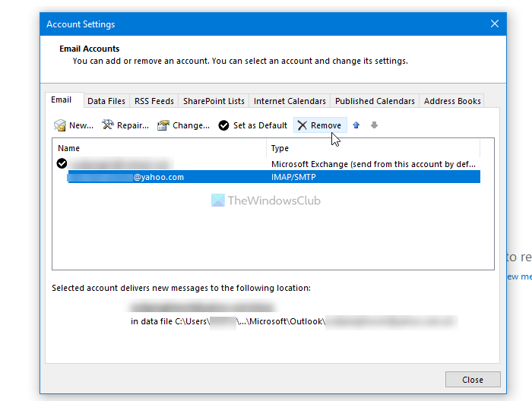532x401 pixels.
Task: Open the RSS Feeds tab
Action: [x=154, y=101]
